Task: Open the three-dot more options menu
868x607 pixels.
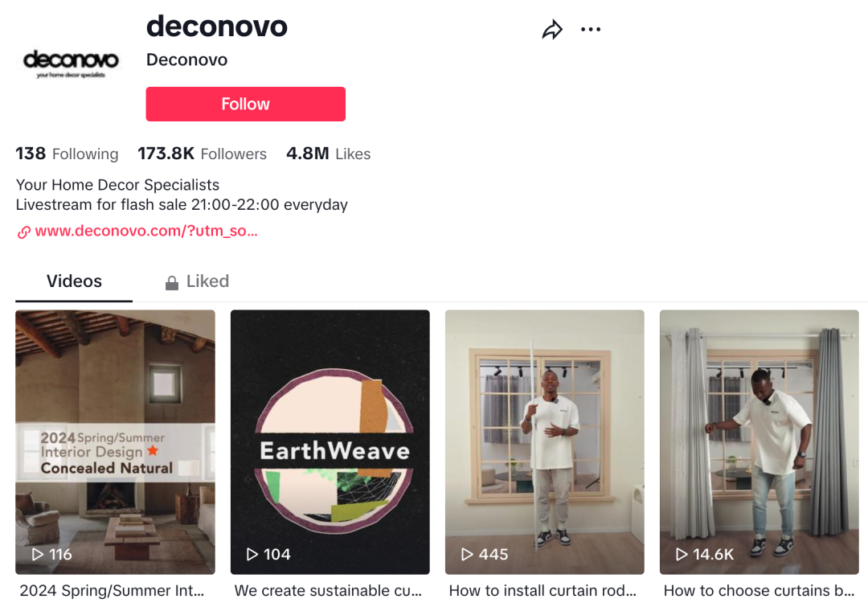Action: (591, 30)
